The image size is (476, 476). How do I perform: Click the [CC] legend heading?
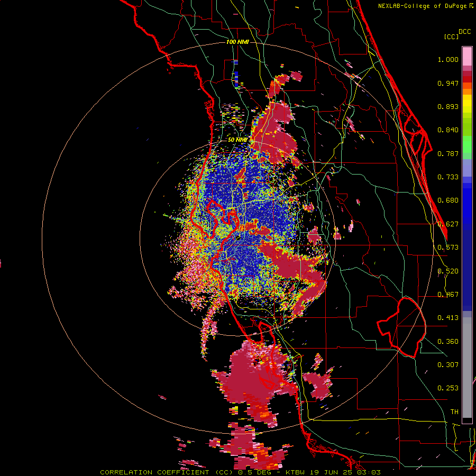click(451, 36)
